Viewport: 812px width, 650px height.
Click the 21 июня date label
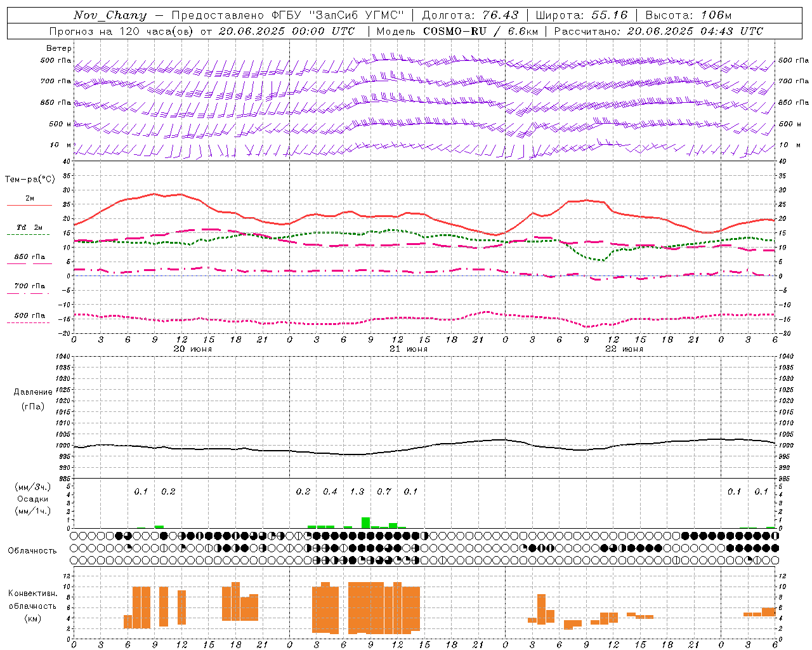(x=408, y=348)
